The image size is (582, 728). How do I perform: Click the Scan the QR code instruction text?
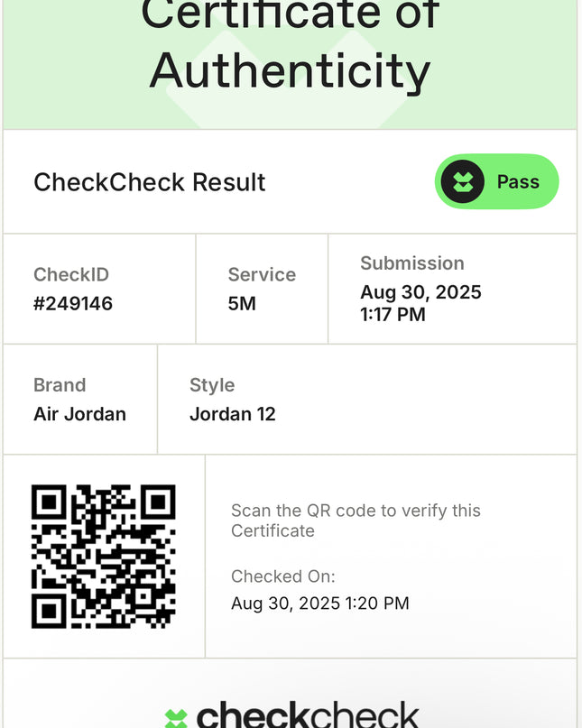pos(356,521)
